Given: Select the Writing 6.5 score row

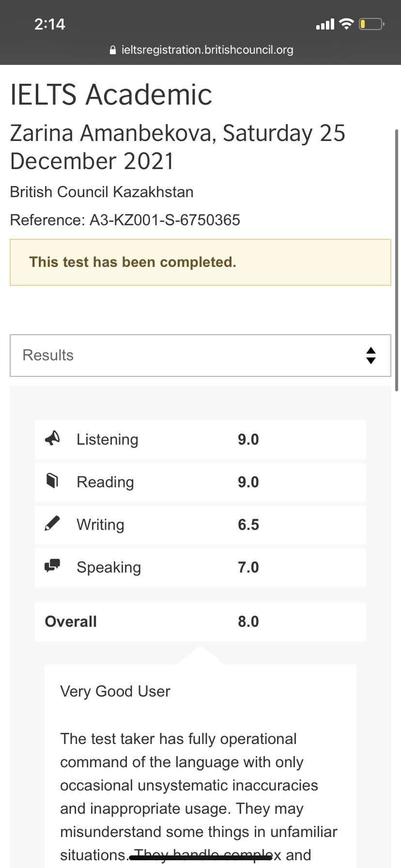Looking at the screenshot, I should [200, 525].
